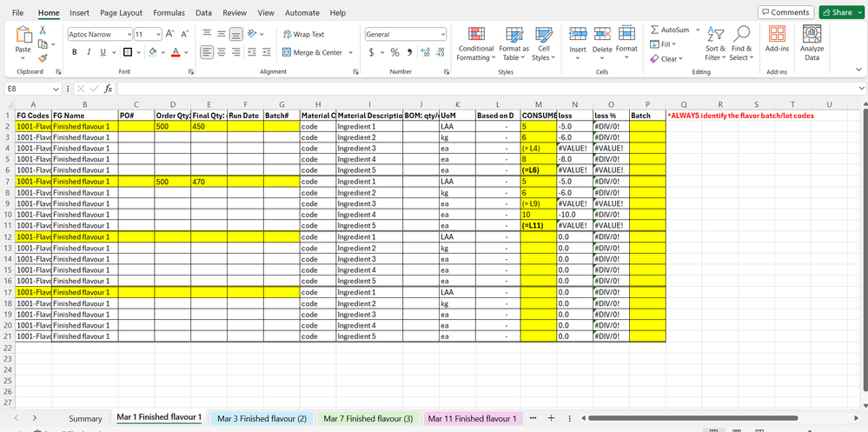Switch to the Summary sheet tab
Image resolution: width=868 pixels, height=432 pixels.
pyautogui.click(x=85, y=418)
